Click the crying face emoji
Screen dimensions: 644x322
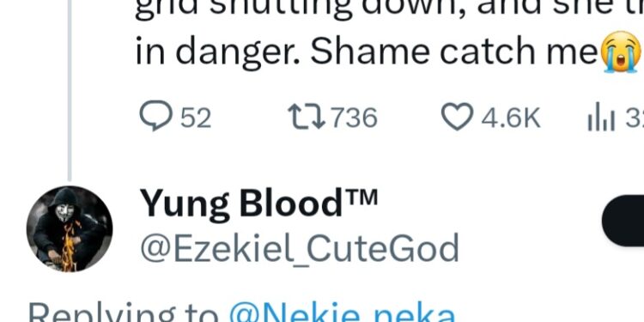pos(621,52)
